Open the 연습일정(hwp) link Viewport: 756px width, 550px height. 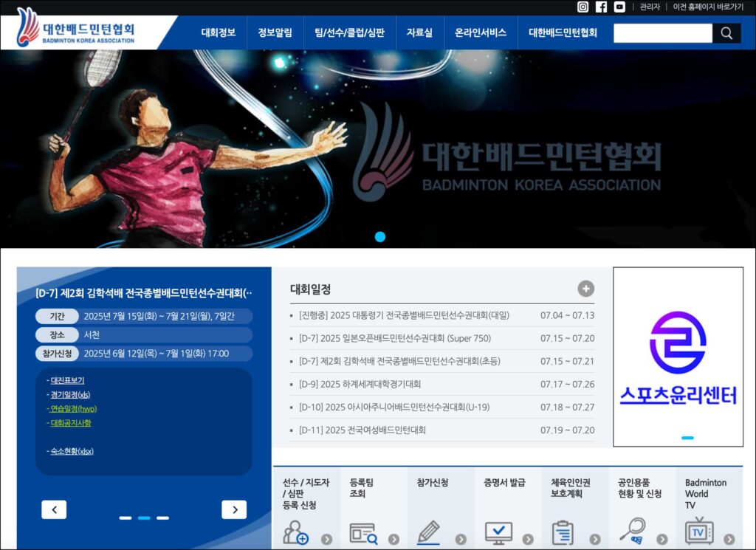[74, 409]
